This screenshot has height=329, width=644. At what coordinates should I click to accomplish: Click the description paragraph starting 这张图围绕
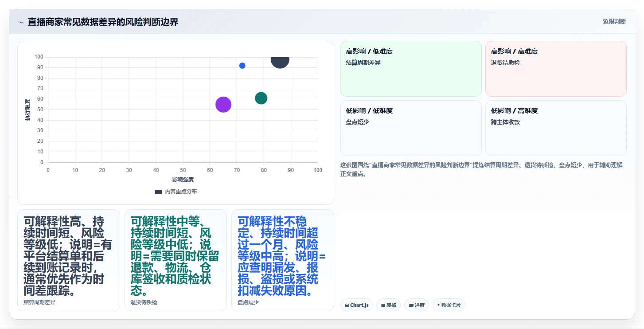[482, 169]
